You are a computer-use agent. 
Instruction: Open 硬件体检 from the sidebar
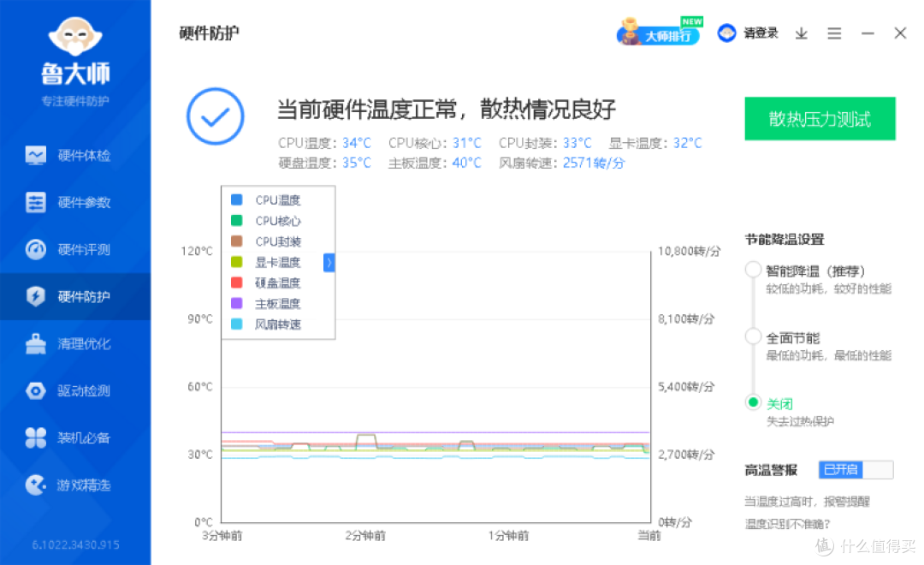tap(75, 156)
